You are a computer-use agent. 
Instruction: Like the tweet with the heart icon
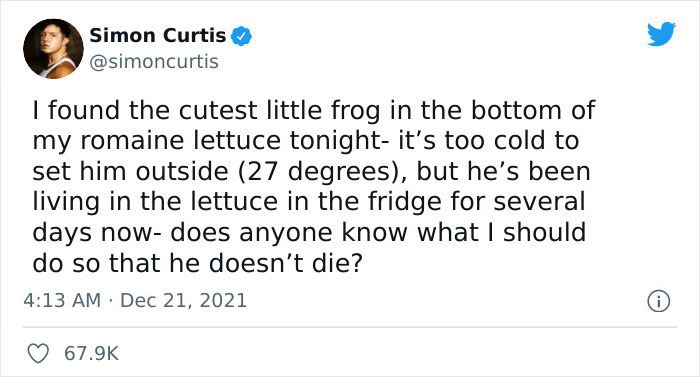coord(38,354)
